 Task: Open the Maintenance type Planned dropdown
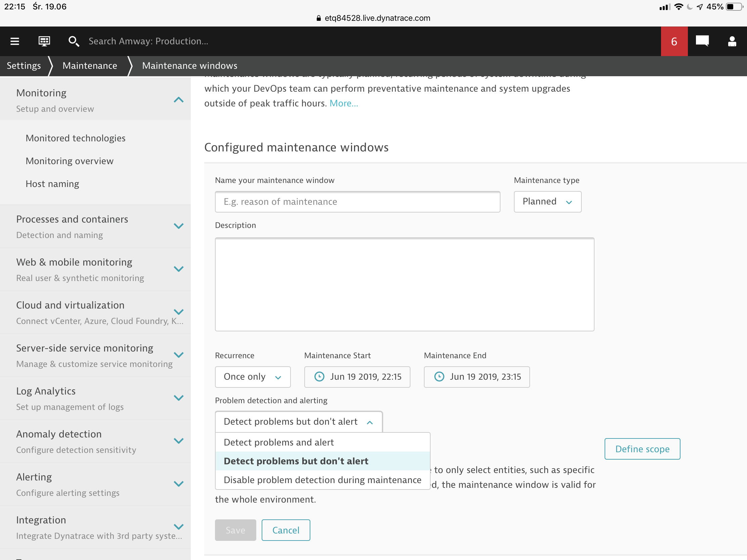pos(547,202)
